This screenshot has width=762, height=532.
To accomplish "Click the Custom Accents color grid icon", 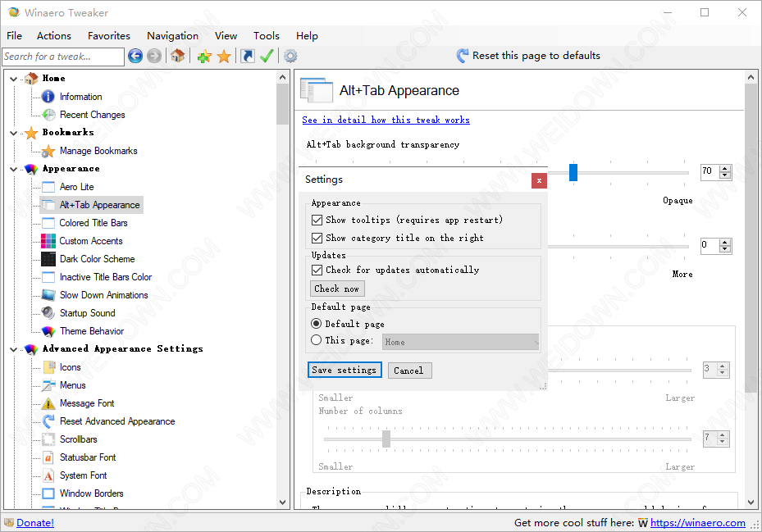I will pos(48,241).
